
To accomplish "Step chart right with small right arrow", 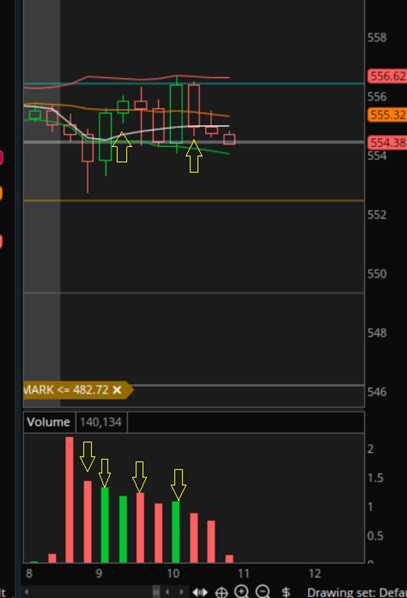I will tap(182, 592).
